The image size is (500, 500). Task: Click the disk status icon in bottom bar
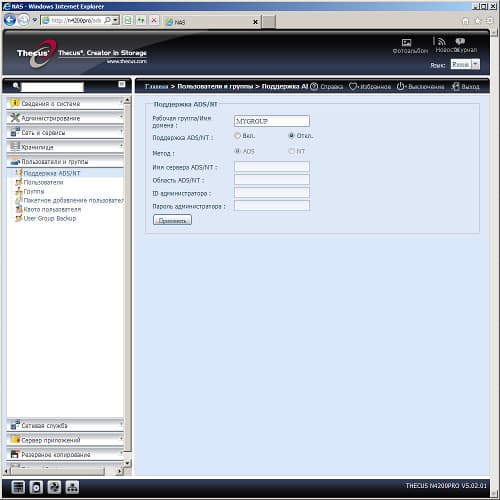(x=36, y=487)
